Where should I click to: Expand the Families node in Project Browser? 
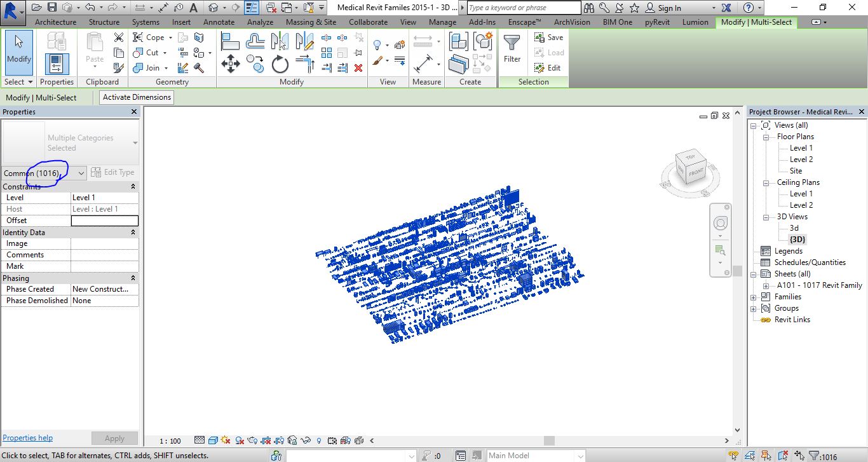pyautogui.click(x=754, y=297)
